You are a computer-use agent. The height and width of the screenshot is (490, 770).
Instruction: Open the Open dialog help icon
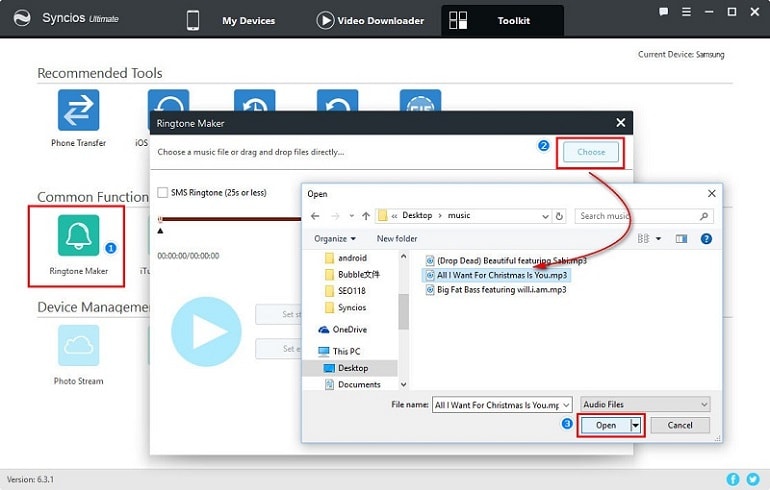pos(706,239)
